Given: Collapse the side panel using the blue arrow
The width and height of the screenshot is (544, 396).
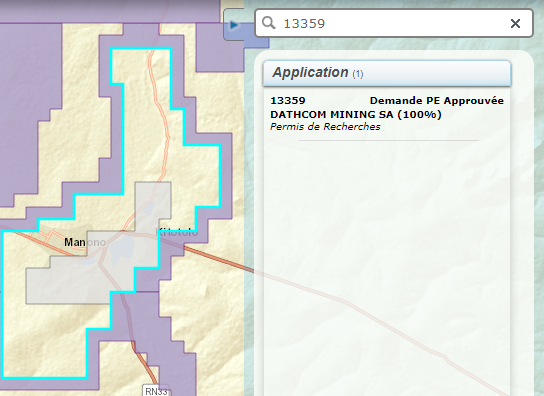Looking at the screenshot, I should (x=234, y=25).
